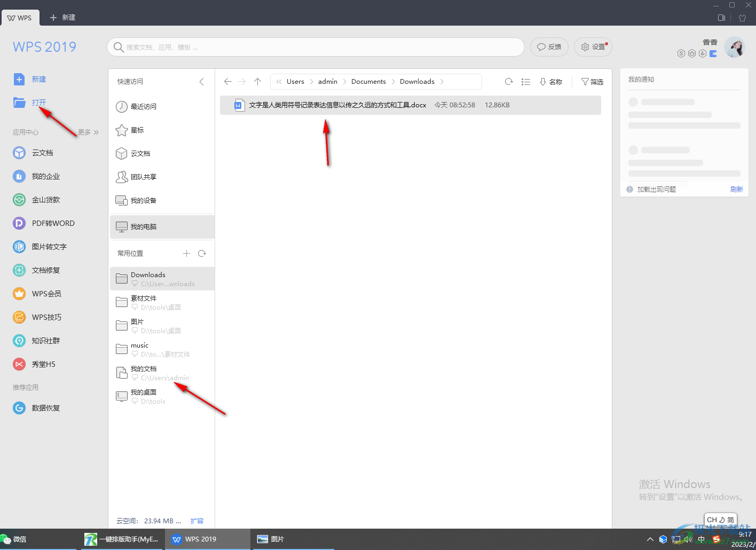Refresh the 常用位置 list
Image resolution: width=756 pixels, height=550 pixels.
(202, 254)
